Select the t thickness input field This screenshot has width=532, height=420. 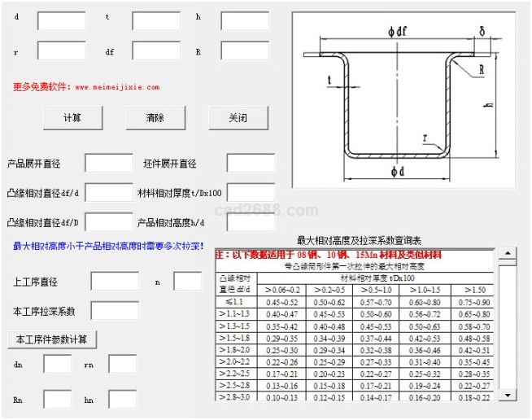[x=155, y=20]
